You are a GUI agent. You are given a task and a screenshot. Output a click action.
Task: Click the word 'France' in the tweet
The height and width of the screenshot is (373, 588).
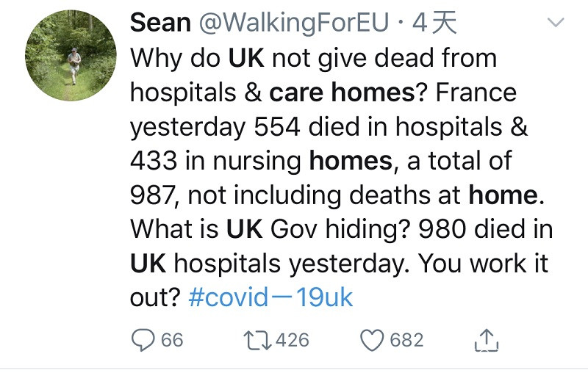(476, 93)
